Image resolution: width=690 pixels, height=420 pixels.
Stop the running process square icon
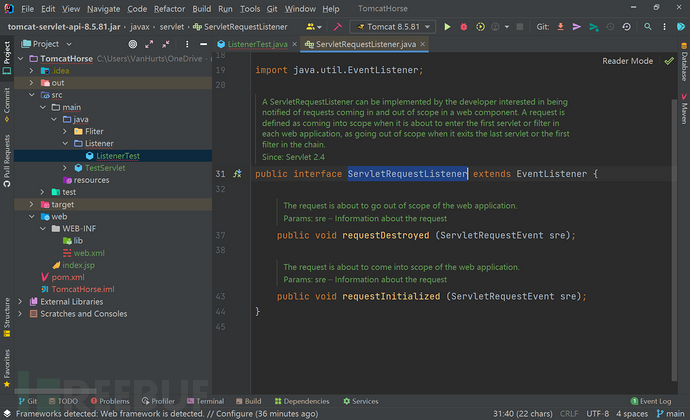(520, 27)
